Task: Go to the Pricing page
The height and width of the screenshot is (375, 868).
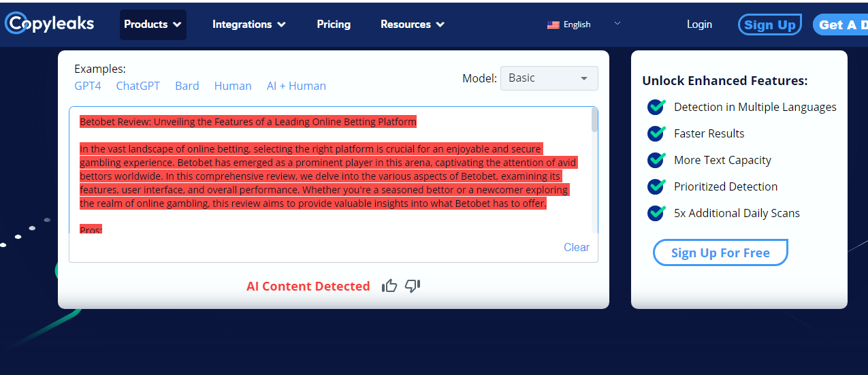Action: pos(334,25)
